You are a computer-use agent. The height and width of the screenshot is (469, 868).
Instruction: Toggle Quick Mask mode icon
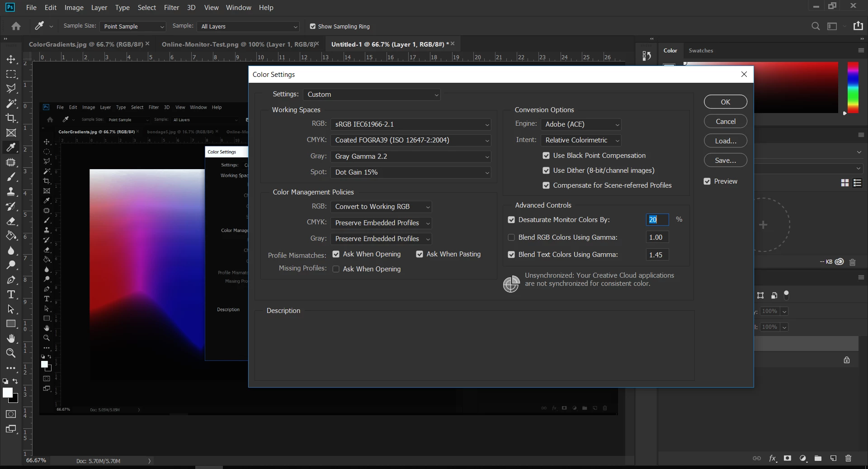pos(11,414)
